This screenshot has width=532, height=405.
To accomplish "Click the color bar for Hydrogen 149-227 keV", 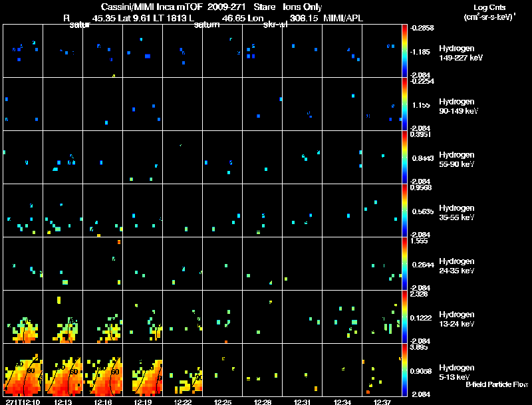I will (x=404, y=51).
